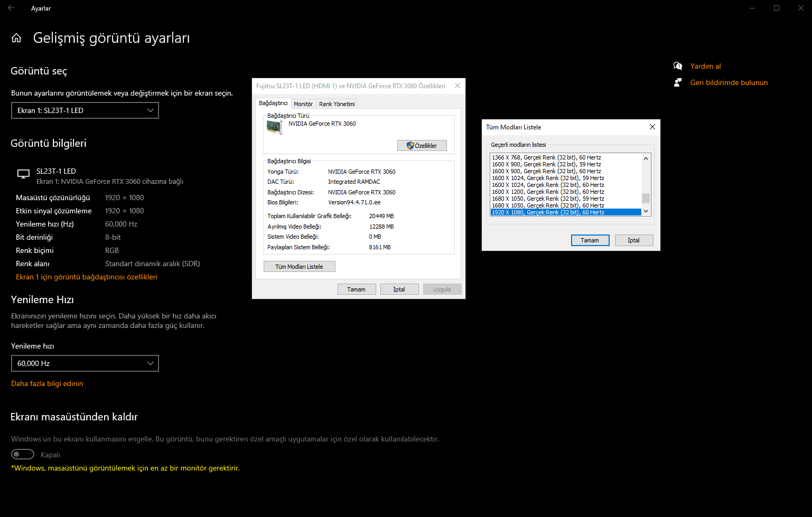Click the mode list scroll down arrow
The image size is (812, 517).
[646, 211]
